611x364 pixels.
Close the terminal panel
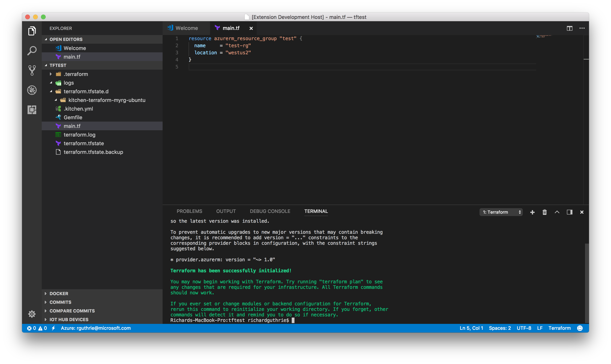pyautogui.click(x=582, y=212)
